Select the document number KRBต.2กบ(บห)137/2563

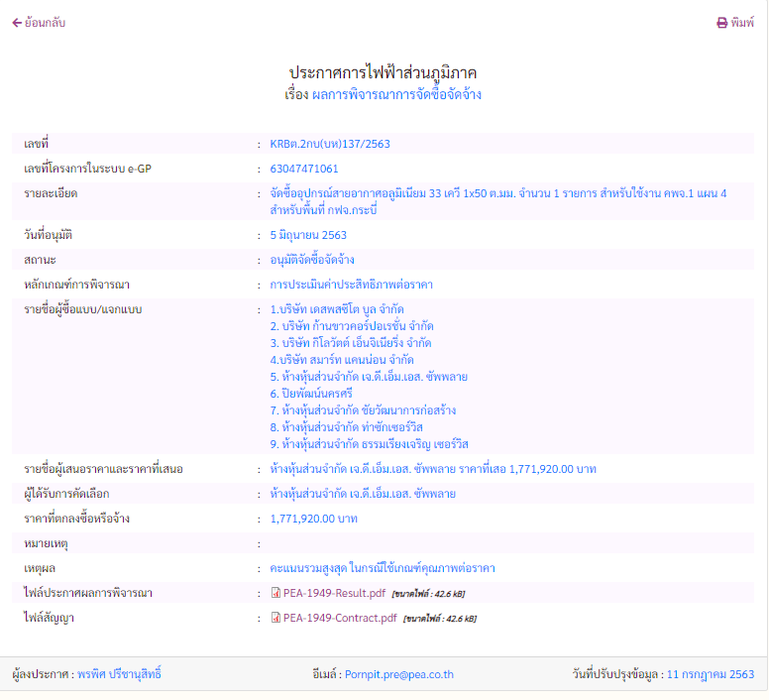[x=330, y=144]
